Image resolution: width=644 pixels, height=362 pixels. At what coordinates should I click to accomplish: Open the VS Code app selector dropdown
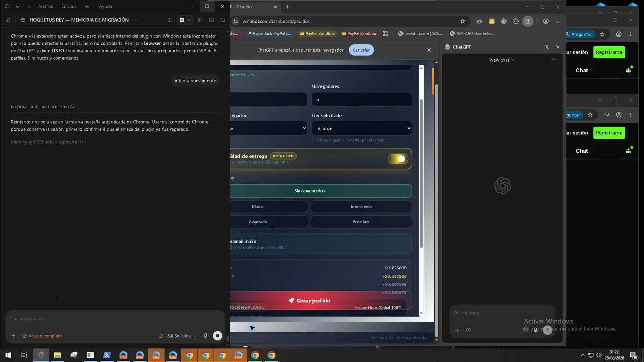[185, 20]
